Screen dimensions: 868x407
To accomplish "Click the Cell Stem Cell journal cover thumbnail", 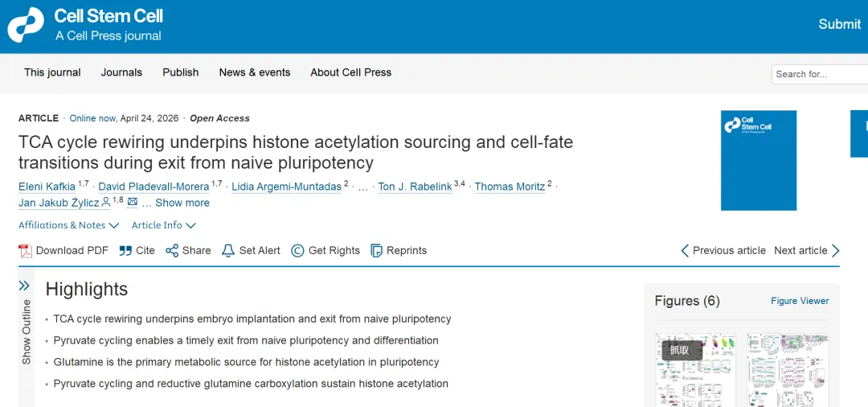I will coord(759,161).
